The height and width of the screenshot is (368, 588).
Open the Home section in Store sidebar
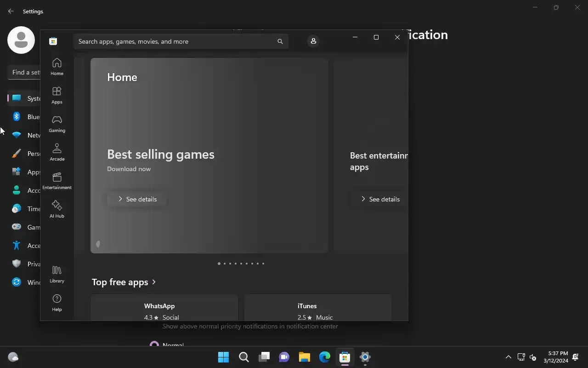[x=57, y=67]
